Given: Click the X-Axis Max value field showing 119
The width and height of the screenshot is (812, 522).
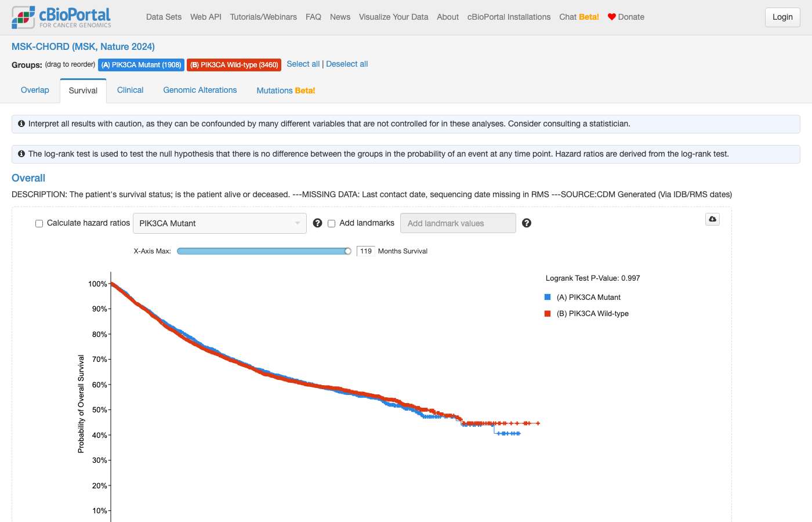Looking at the screenshot, I should pos(366,251).
